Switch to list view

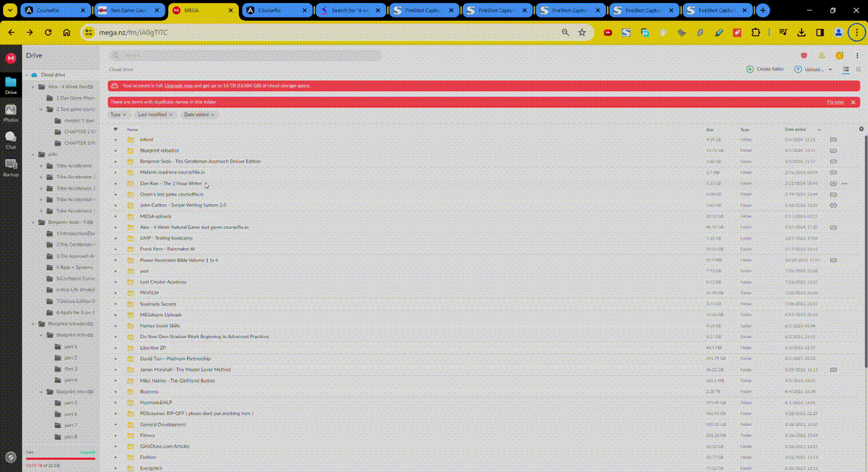tap(846, 69)
